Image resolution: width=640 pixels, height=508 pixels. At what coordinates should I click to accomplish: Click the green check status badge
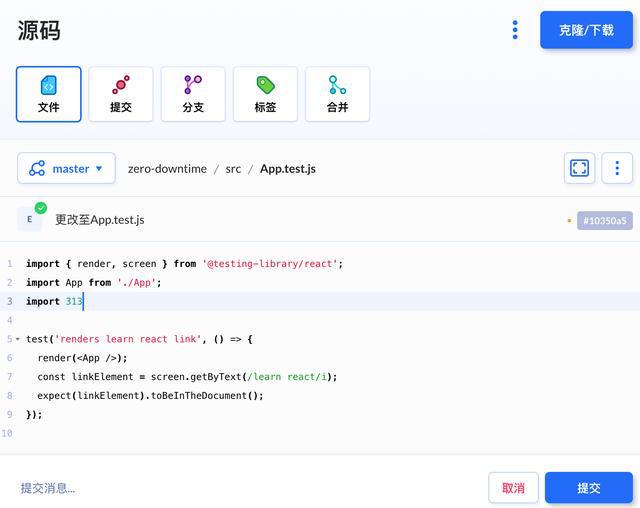pyautogui.click(x=41, y=208)
